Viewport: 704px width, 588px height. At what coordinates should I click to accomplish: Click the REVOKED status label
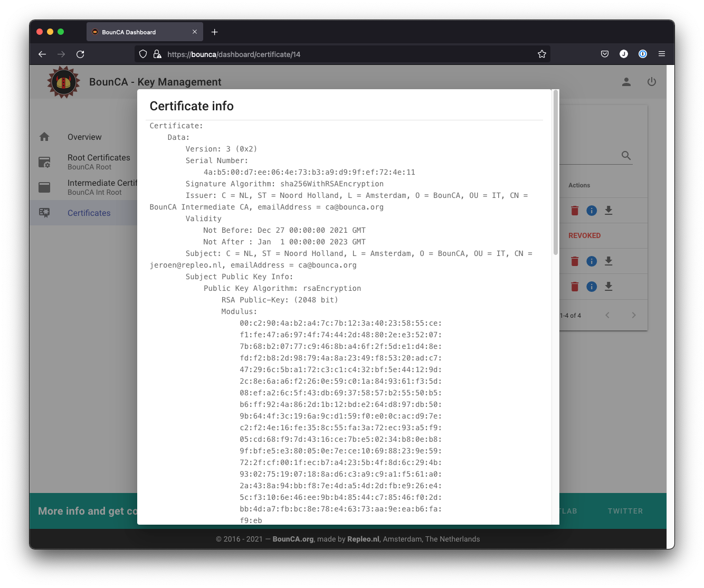pyautogui.click(x=584, y=236)
